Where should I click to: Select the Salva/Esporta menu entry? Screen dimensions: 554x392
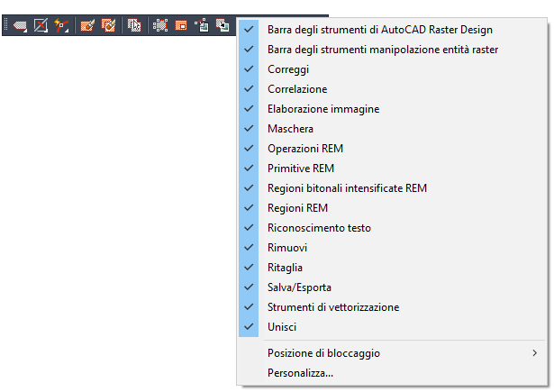click(x=392, y=287)
